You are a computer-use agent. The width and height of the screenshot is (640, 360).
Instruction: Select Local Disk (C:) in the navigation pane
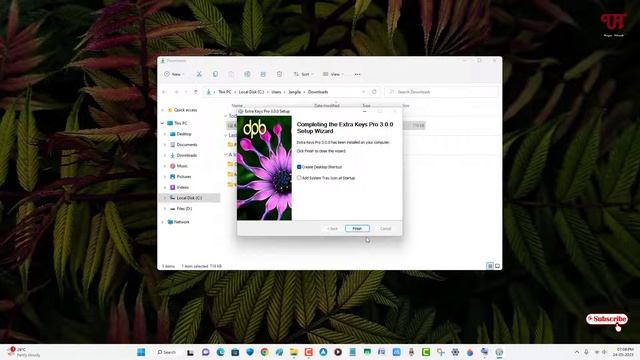tap(189, 198)
